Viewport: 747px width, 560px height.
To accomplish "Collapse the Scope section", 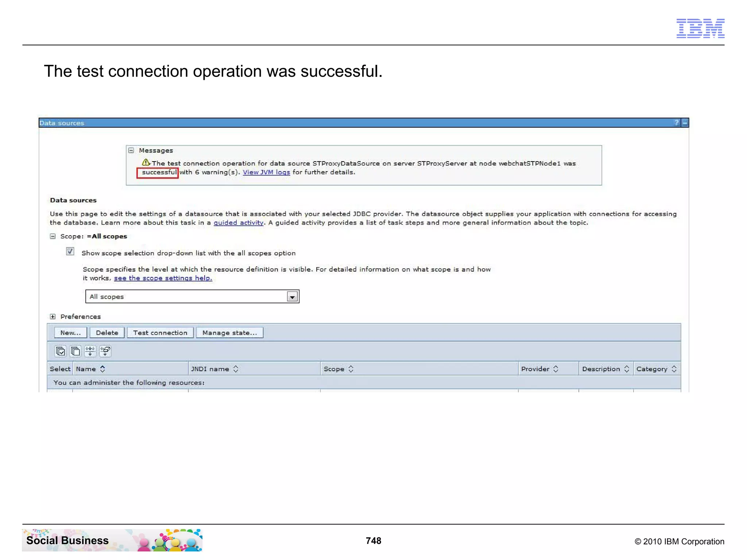I will click(x=53, y=236).
